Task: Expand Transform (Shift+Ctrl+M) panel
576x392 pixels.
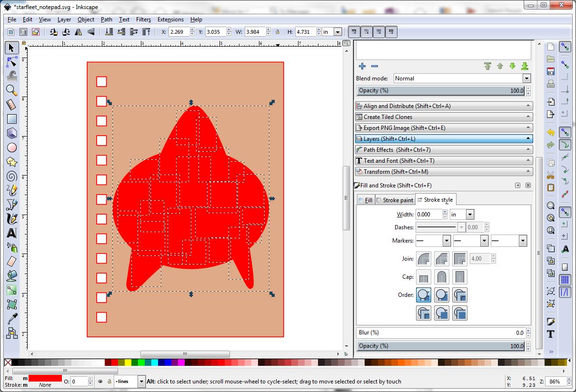Action: [444, 172]
